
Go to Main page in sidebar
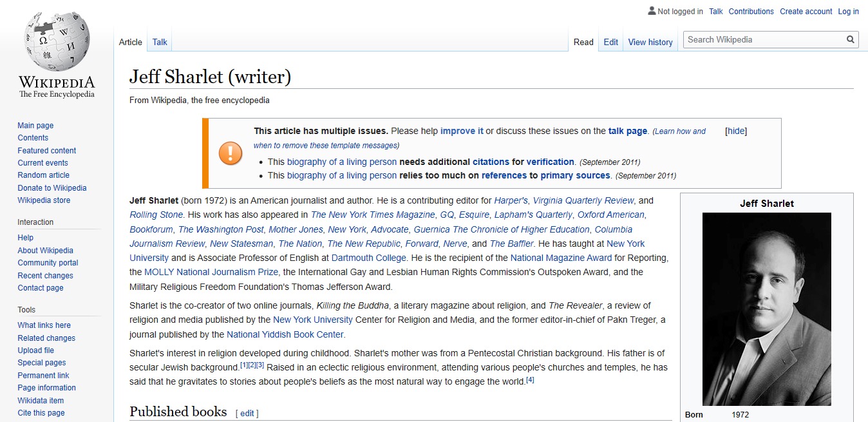pyautogui.click(x=35, y=126)
